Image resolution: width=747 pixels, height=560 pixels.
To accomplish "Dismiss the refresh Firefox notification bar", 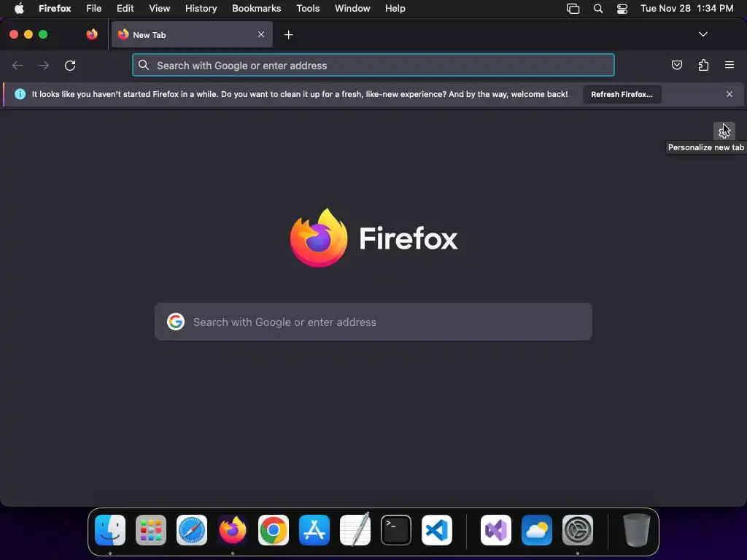I will coord(729,94).
